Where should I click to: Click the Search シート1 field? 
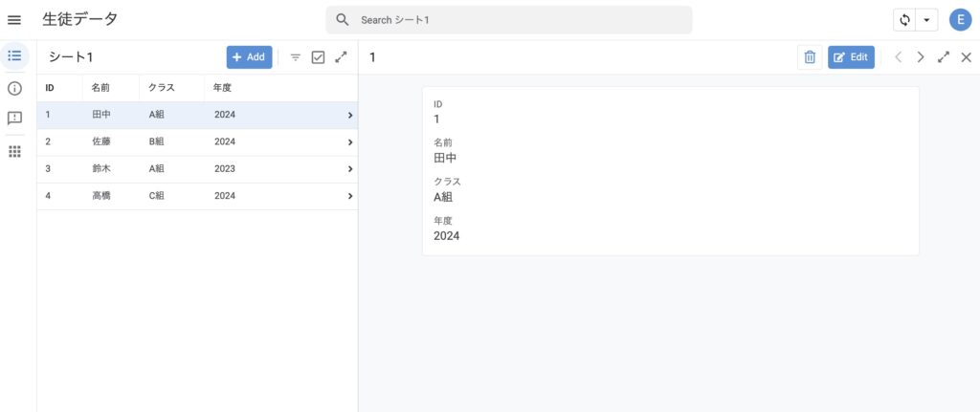pos(517,20)
